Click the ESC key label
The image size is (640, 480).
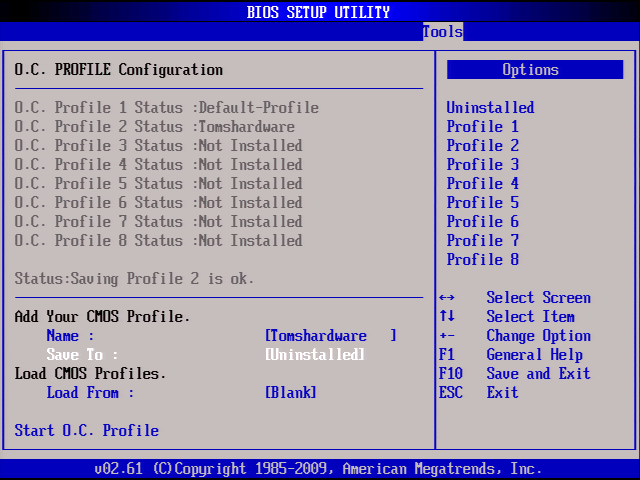[x=451, y=393]
